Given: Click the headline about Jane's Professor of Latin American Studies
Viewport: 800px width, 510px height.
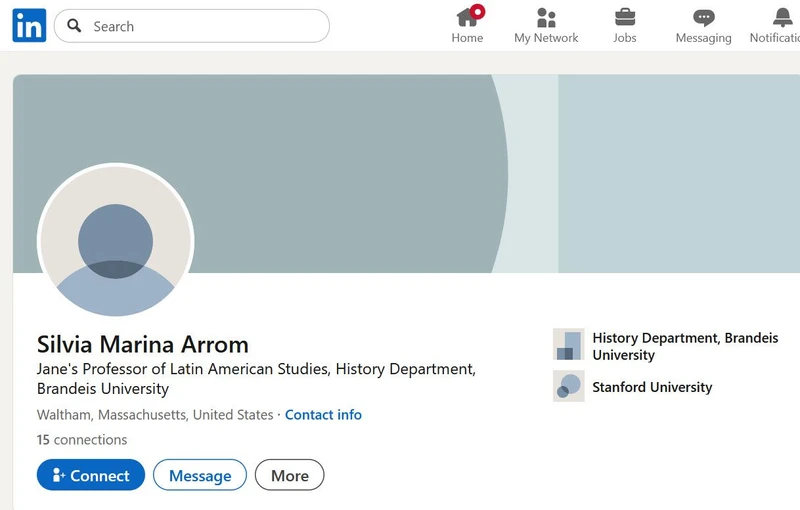Looking at the screenshot, I should click(x=256, y=378).
